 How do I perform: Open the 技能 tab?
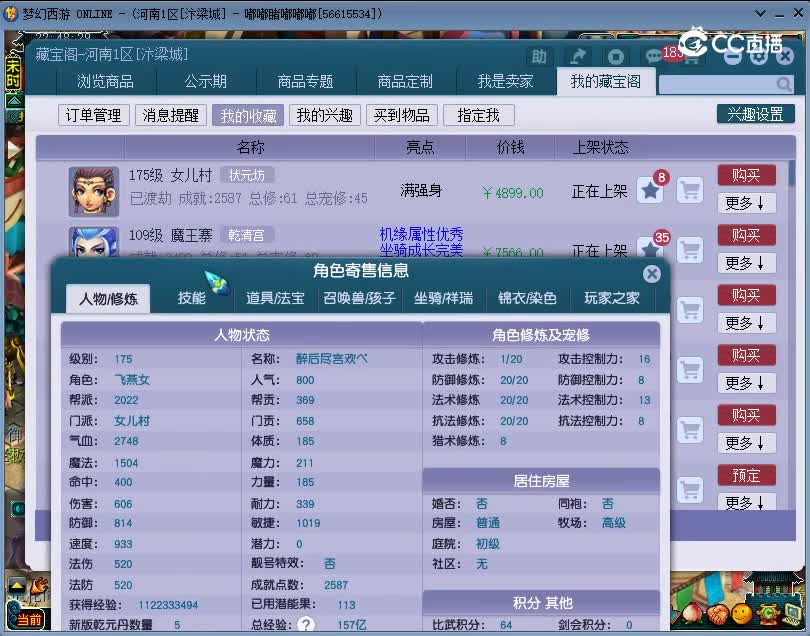(x=192, y=299)
